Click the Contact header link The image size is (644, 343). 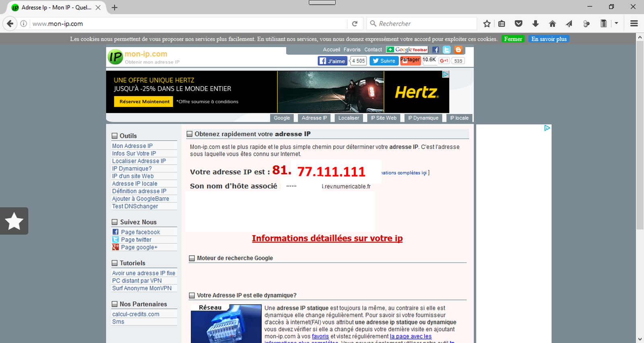point(373,50)
